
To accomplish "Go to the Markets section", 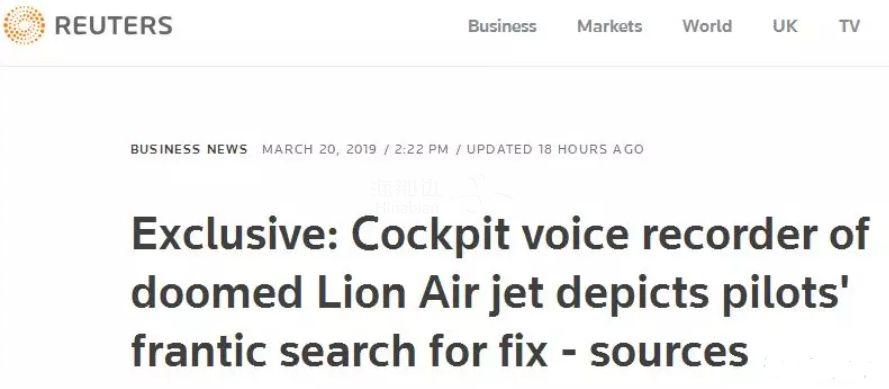I will [x=609, y=26].
